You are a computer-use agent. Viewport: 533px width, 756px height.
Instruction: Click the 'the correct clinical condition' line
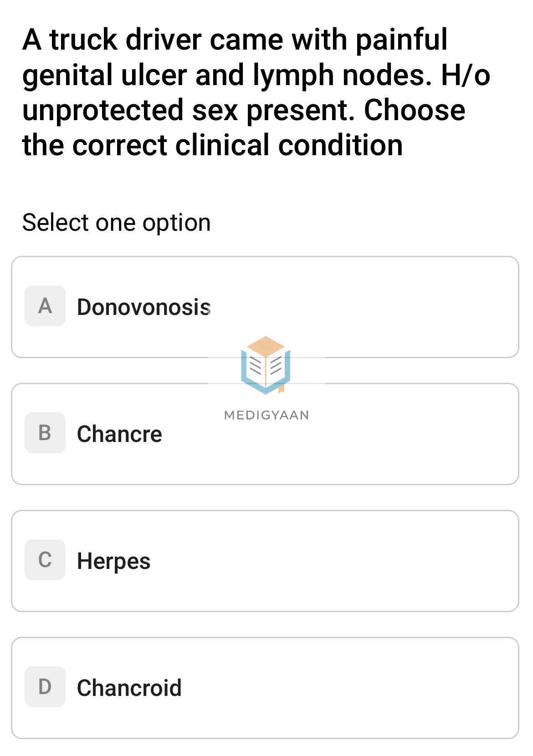tap(212, 145)
